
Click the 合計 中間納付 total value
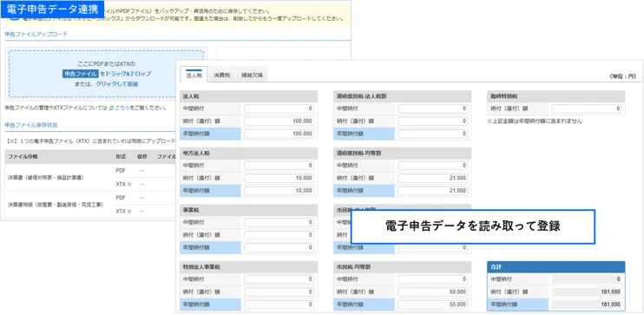587,279
